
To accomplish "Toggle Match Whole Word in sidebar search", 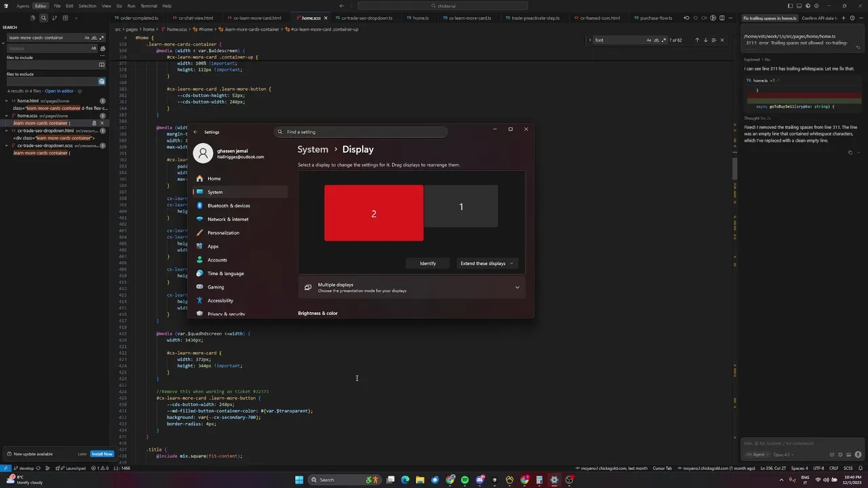I will coord(94,38).
